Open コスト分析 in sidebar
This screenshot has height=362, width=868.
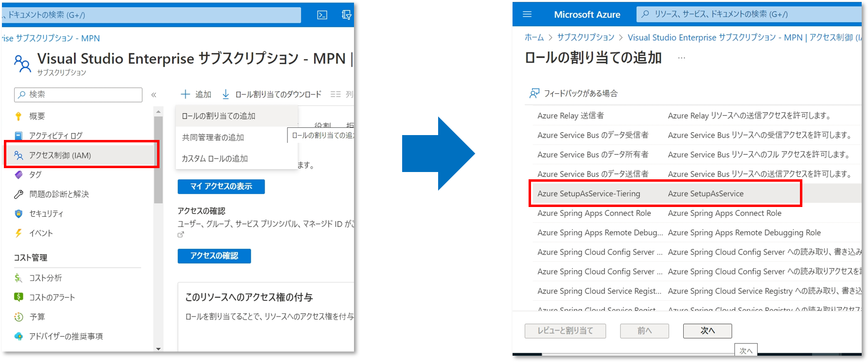tap(45, 278)
